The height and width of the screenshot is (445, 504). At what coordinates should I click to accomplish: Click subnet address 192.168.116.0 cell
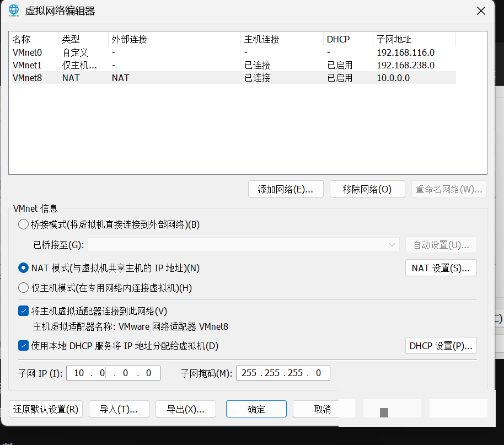(406, 52)
